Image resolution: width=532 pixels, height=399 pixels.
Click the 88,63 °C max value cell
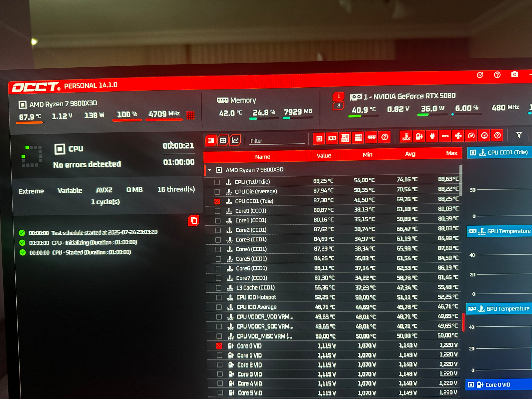click(x=448, y=179)
